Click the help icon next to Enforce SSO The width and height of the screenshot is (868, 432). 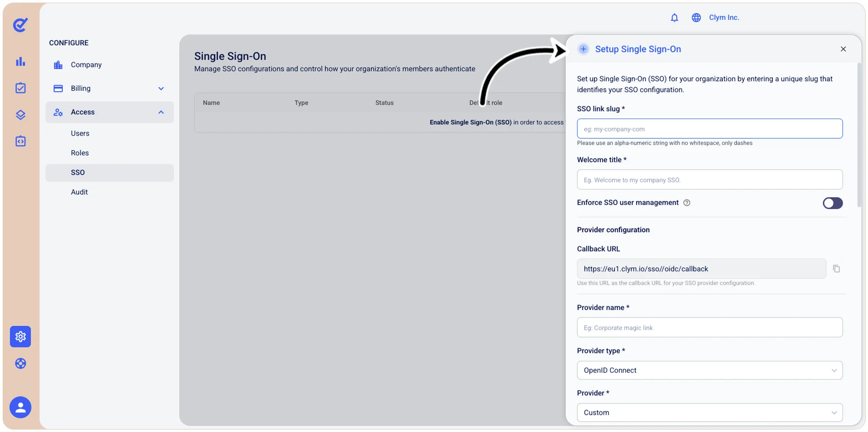[686, 203]
